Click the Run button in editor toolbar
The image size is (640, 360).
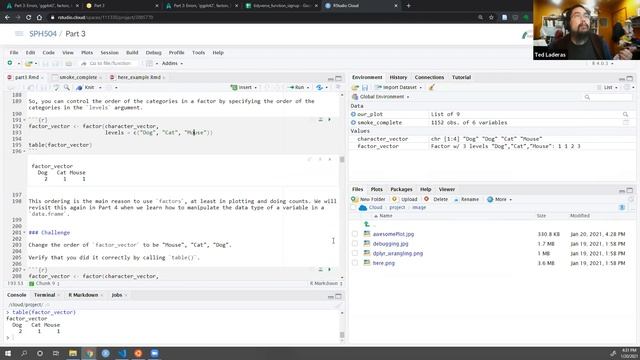point(296,87)
